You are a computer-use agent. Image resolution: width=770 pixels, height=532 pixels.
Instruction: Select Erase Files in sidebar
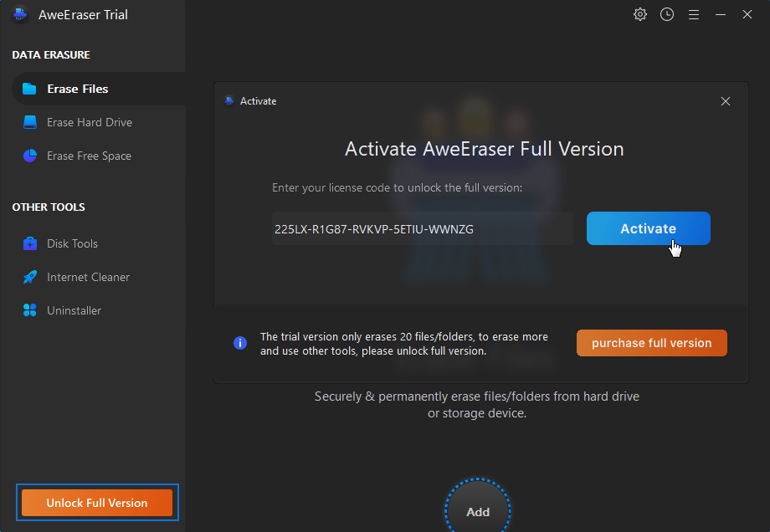[99, 89]
